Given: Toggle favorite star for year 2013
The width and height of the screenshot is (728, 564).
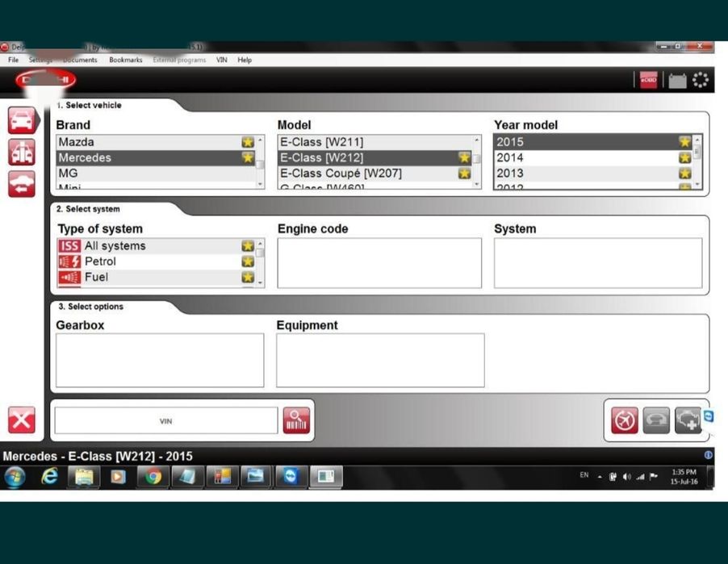Looking at the screenshot, I should pos(685,173).
